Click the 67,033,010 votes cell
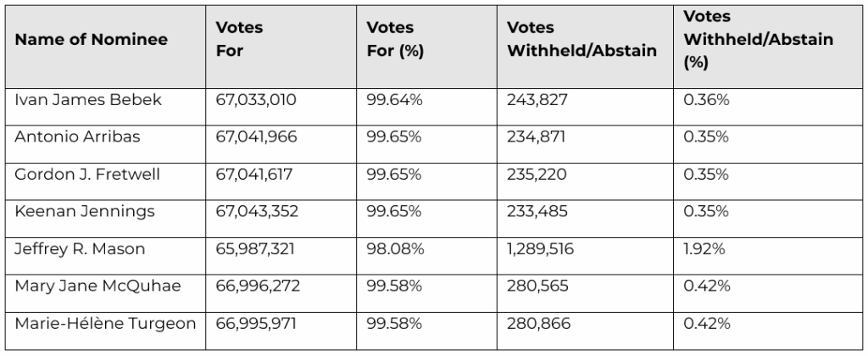 [257, 100]
